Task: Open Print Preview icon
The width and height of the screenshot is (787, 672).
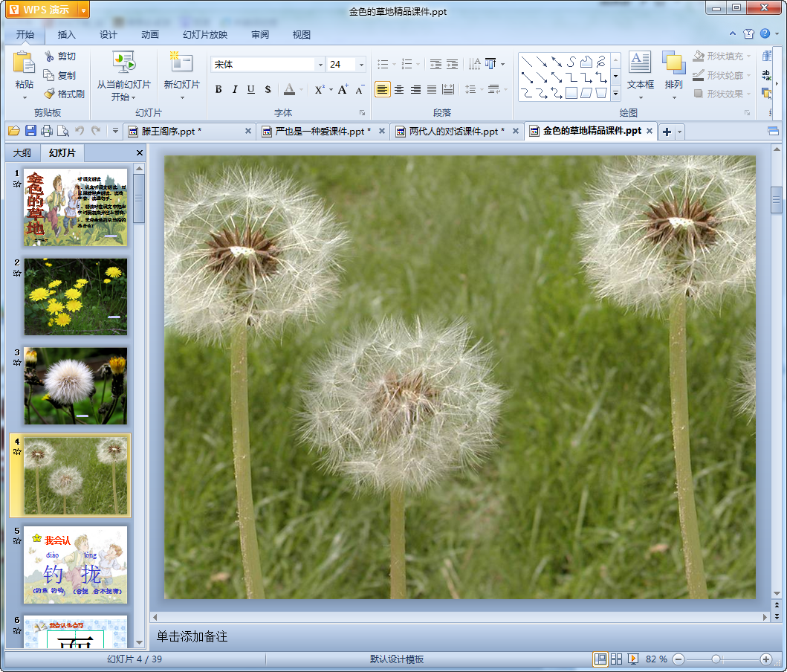Action: point(63,132)
